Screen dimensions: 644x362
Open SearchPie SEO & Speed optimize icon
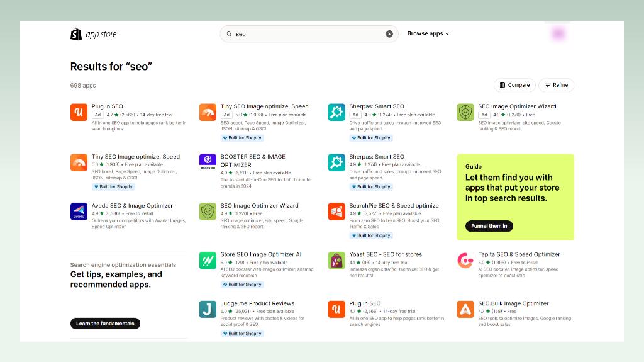click(336, 212)
